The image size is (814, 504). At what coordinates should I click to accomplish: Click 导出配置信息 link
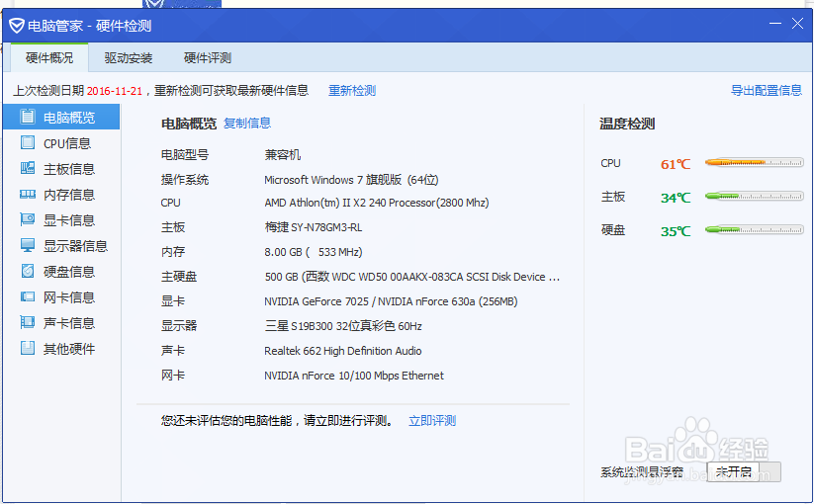coord(767,90)
